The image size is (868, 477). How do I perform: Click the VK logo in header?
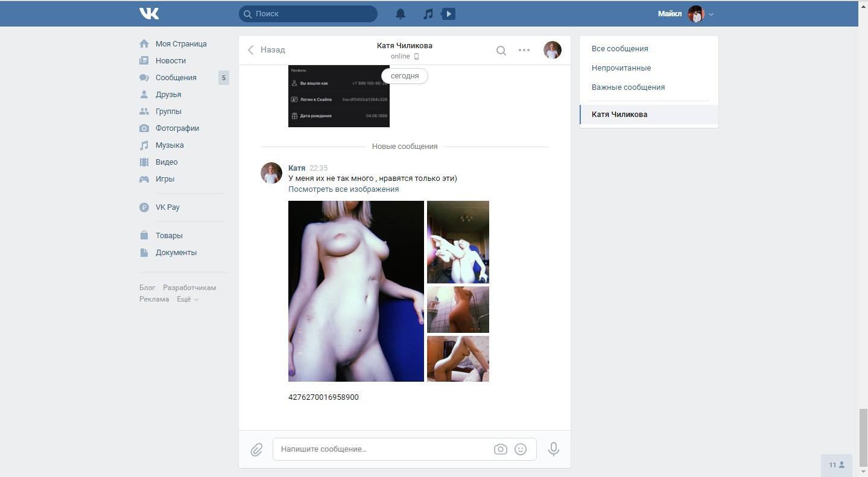pyautogui.click(x=149, y=13)
